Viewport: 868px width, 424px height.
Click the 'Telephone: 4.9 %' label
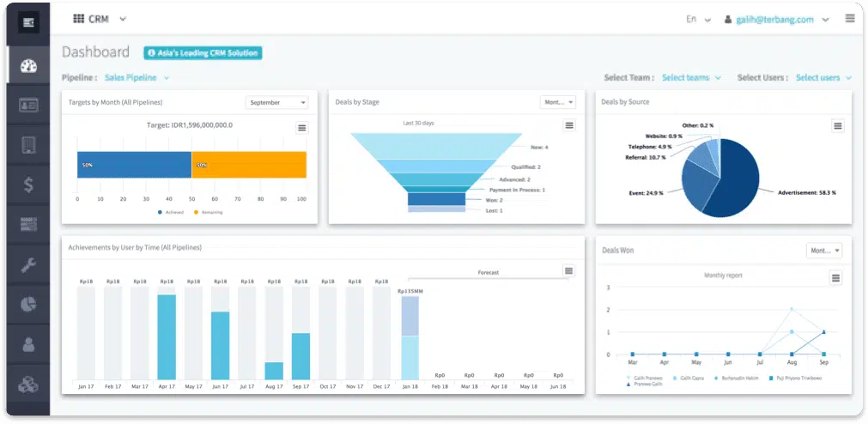point(649,147)
